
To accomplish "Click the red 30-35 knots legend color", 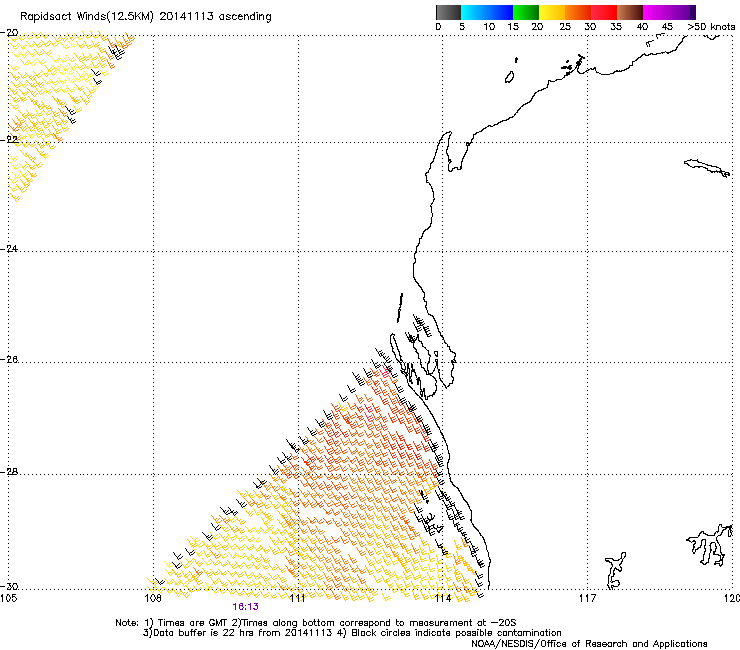I will click(604, 12).
